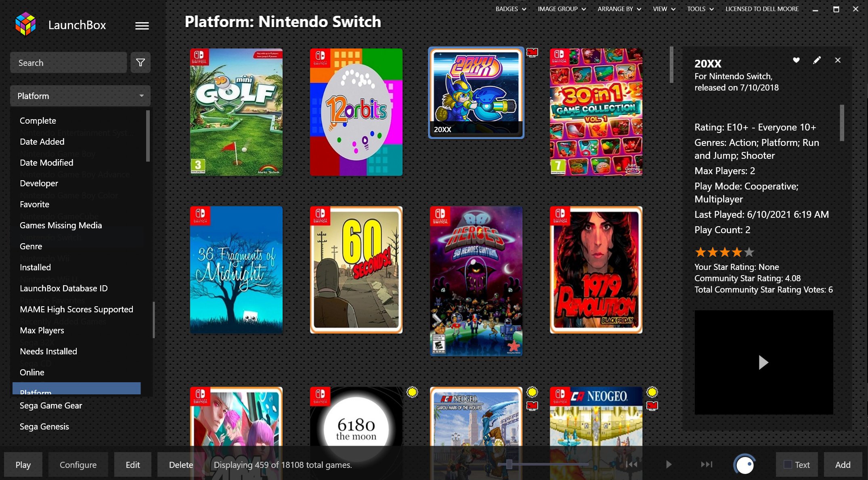This screenshot has width=868, height=480.
Task: Click the Delete button
Action: pos(181,465)
